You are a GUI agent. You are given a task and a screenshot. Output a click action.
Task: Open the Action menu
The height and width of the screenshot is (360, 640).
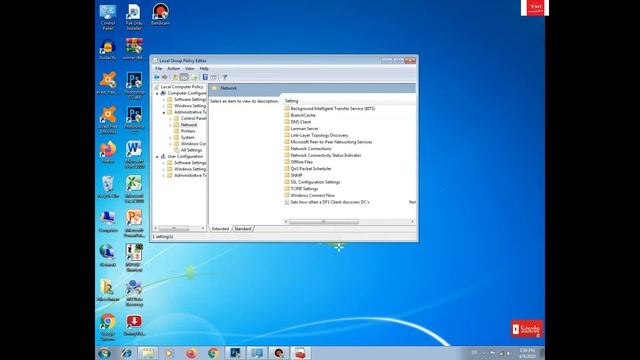point(173,69)
